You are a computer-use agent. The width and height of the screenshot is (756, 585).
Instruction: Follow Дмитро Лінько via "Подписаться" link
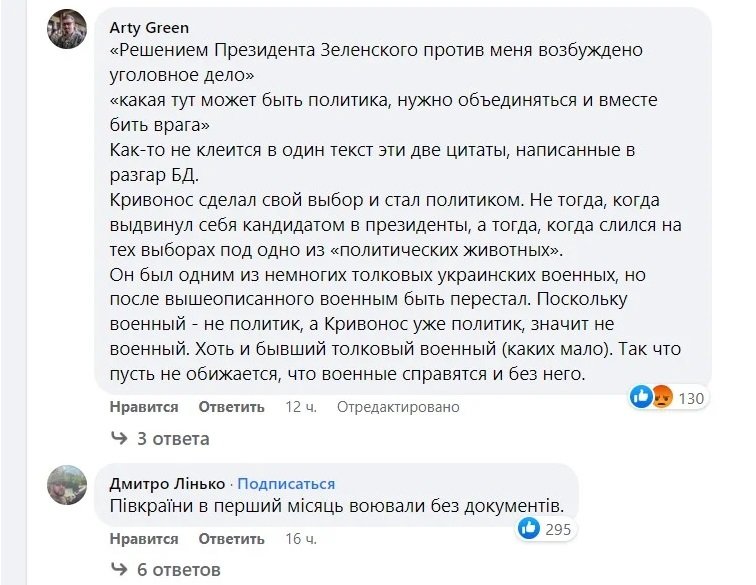[x=286, y=484]
